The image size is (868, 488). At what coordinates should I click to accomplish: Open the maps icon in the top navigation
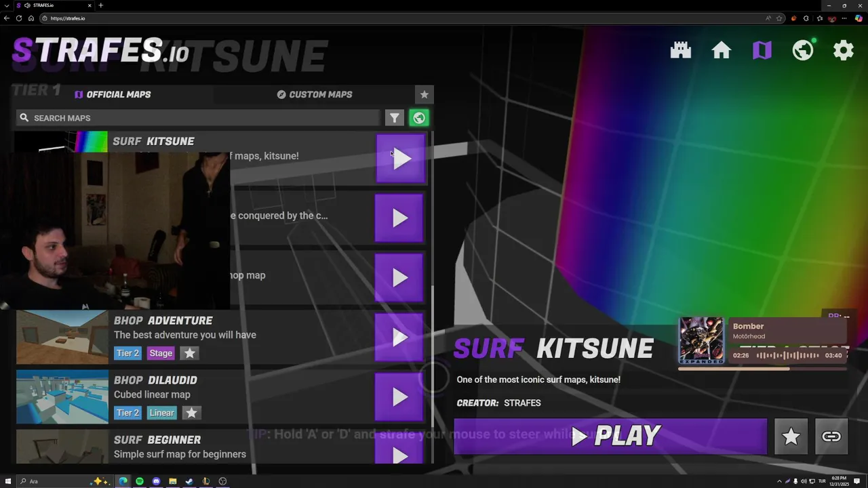(762, 50)
